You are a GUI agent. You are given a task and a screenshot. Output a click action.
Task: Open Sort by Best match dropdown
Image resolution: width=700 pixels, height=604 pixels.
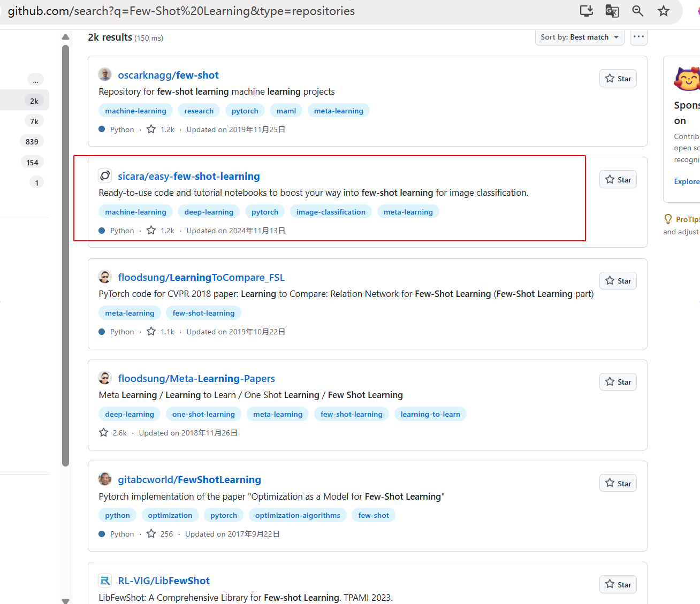tap(580, 37)
